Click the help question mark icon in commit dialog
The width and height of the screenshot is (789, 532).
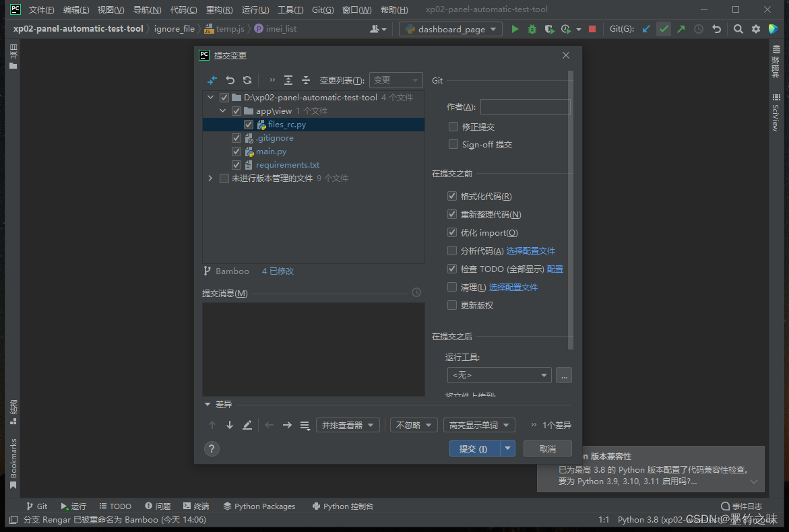coord(212,448)
